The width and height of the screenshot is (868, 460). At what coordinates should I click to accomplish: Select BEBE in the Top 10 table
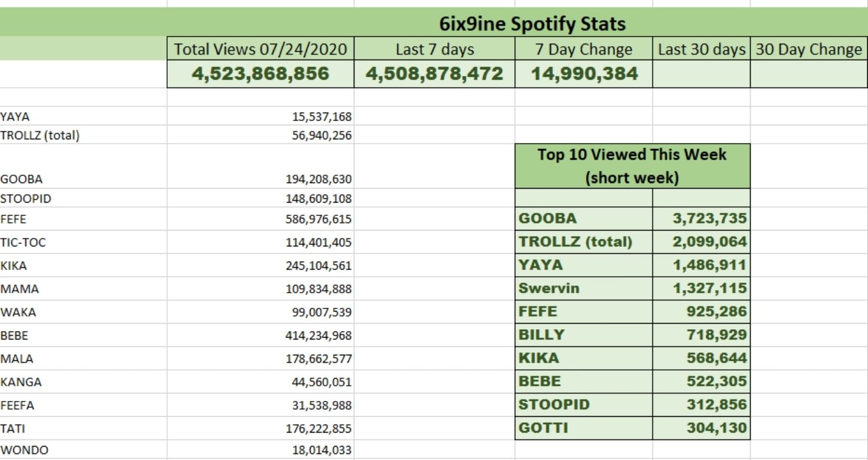click(540, 382)
